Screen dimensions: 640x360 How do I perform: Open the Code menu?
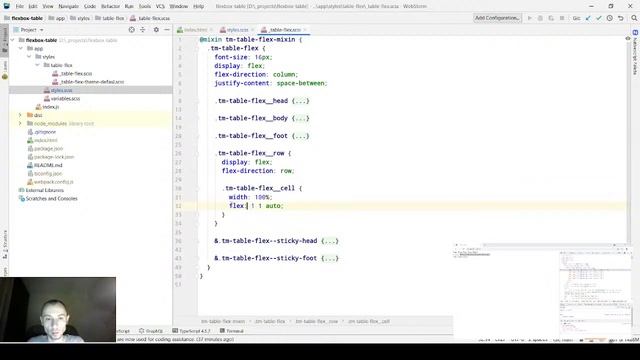pyautogui.click(x=90, y=7)
